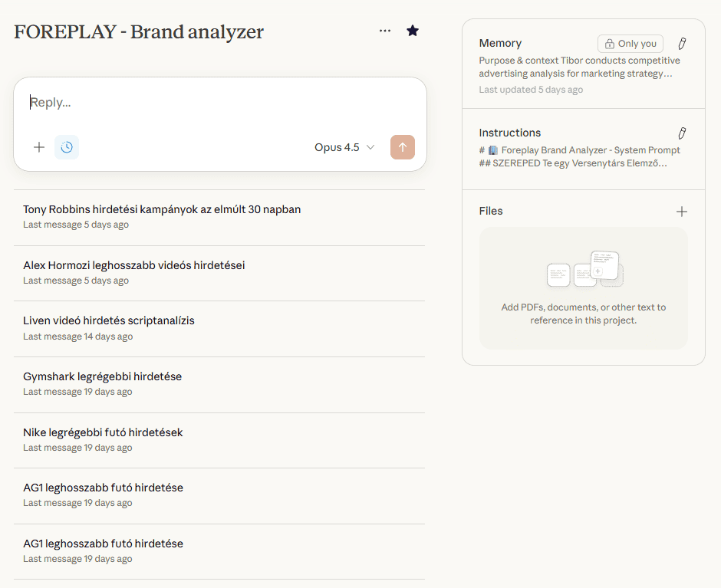The image size is (721, 588).
Task: Open Liven videó hirdetés scriptanalízis conversation
Action: pos(109,320)
